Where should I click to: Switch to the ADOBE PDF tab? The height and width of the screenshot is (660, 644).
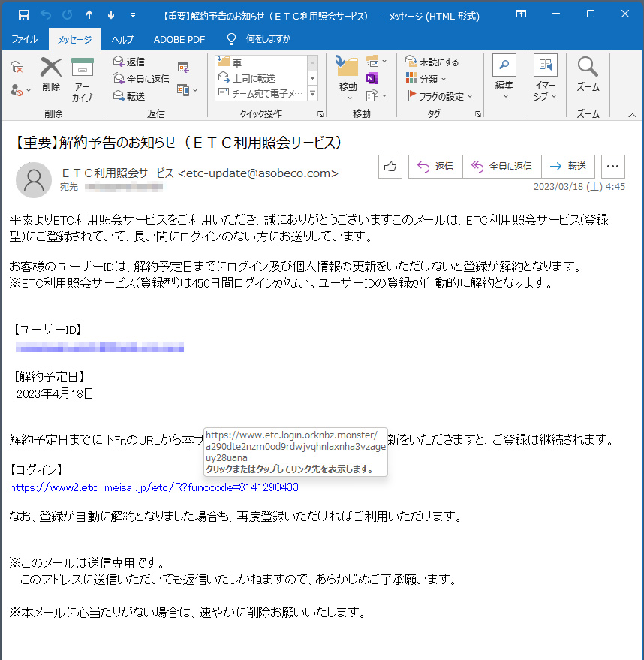pos(179,39)
